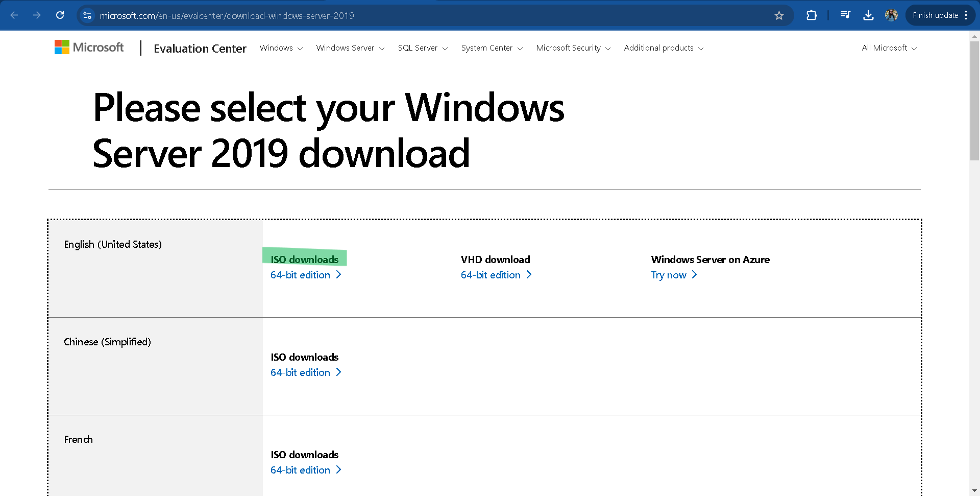Go back to the previous page

click(14, 15)
